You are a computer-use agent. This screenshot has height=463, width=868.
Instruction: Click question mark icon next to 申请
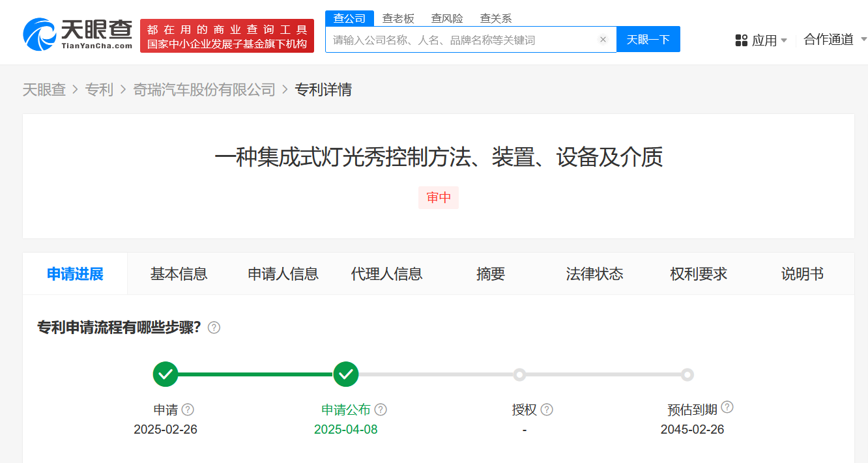click(188, 410)
